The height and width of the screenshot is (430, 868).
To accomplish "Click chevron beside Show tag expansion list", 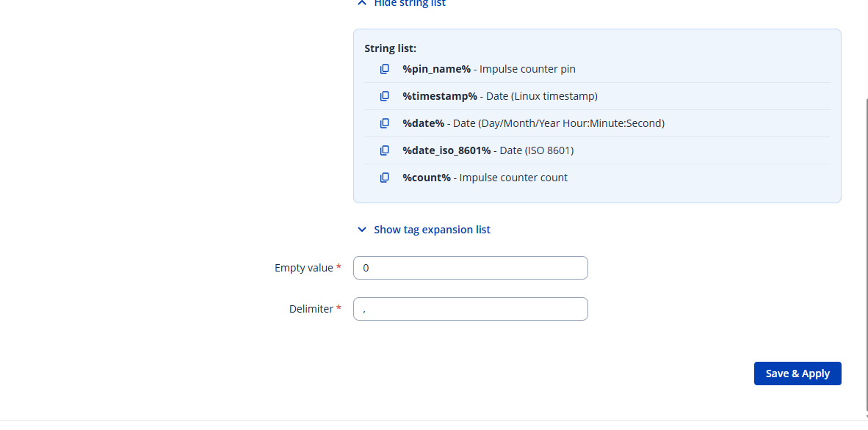I will [361, 230].
